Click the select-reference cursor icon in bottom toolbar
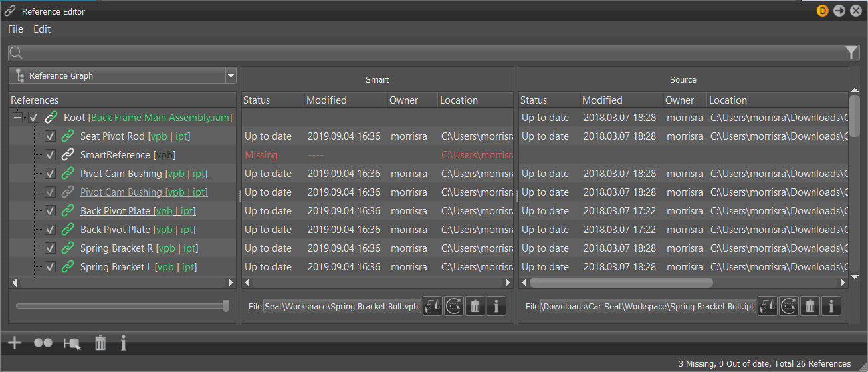This screenshot has height=372, width=868. coord(72,343)
